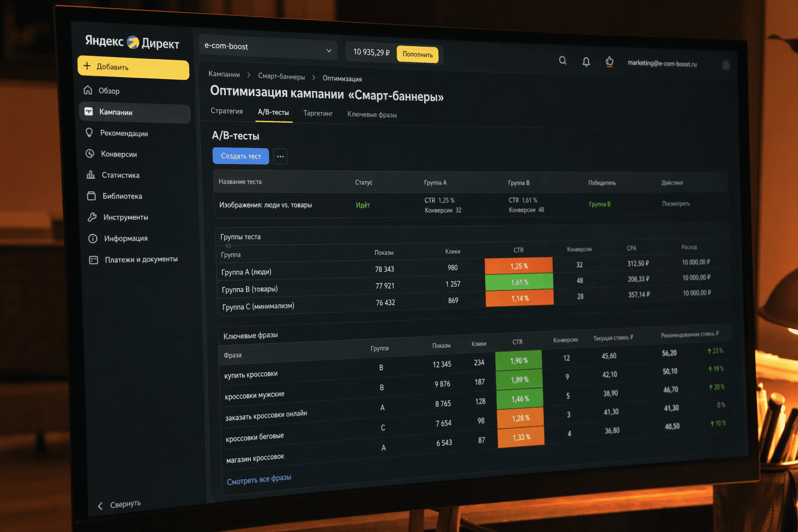Screen dimensions: 798x532
Task: Click the Идёт status text
Action: [363, 205]
